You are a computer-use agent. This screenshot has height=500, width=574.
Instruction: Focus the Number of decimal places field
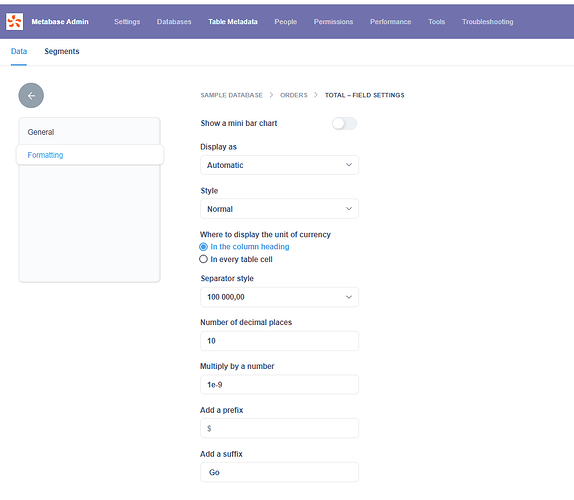279,341
